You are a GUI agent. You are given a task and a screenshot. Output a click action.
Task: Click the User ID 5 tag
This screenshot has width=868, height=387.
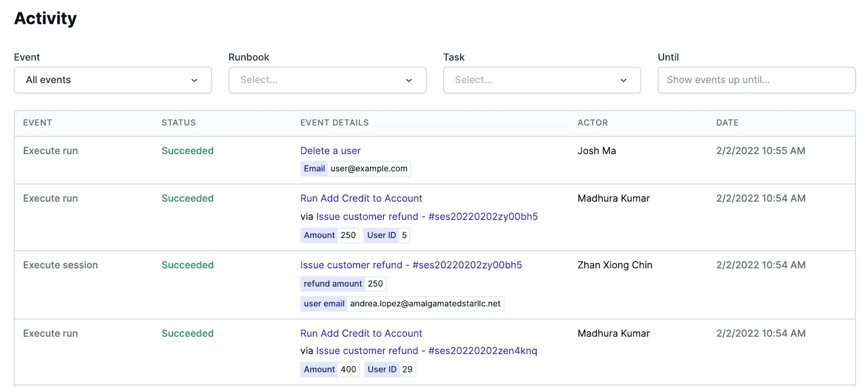pos(387,235)
